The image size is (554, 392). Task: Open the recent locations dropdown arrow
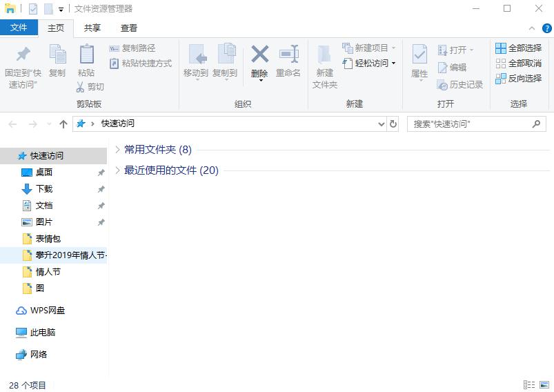coord(49,124)
